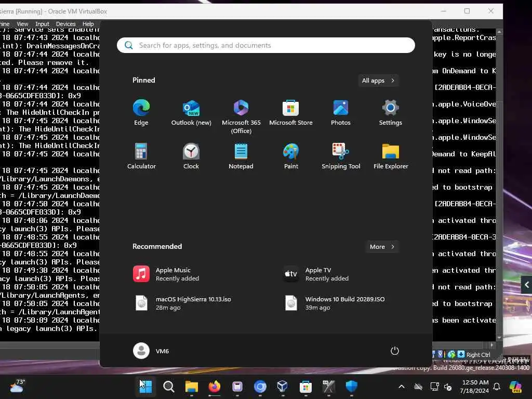Focus the Start menu search box
532x399 pixels.
(265, 45)
